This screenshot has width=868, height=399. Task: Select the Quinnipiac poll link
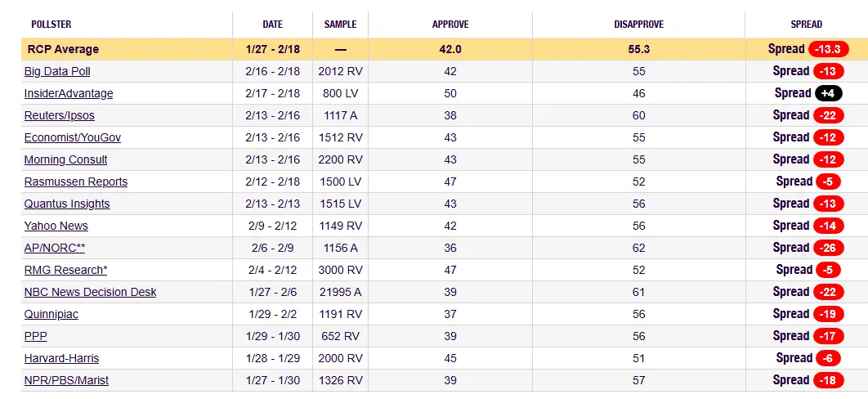pyautogui.click(x=51, y=314)
